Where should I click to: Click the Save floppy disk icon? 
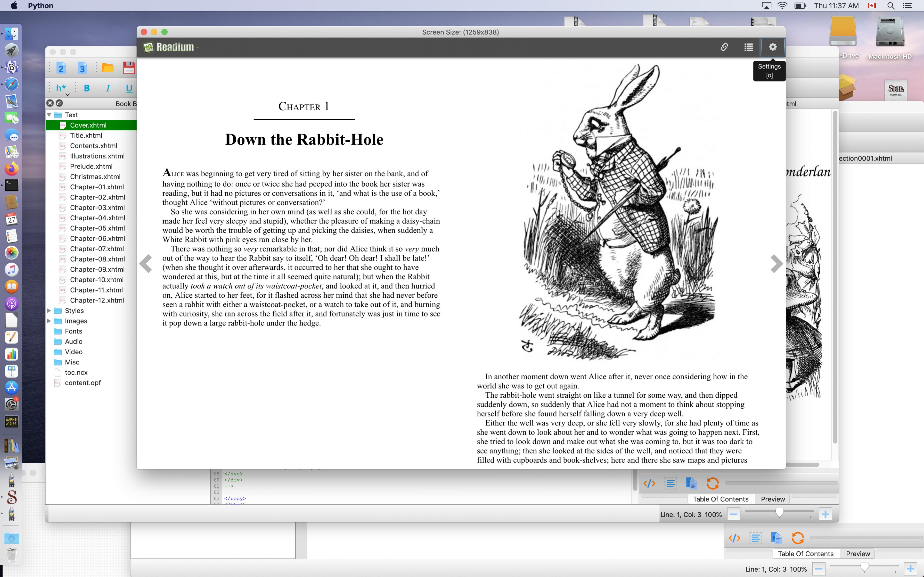point(129,68)
